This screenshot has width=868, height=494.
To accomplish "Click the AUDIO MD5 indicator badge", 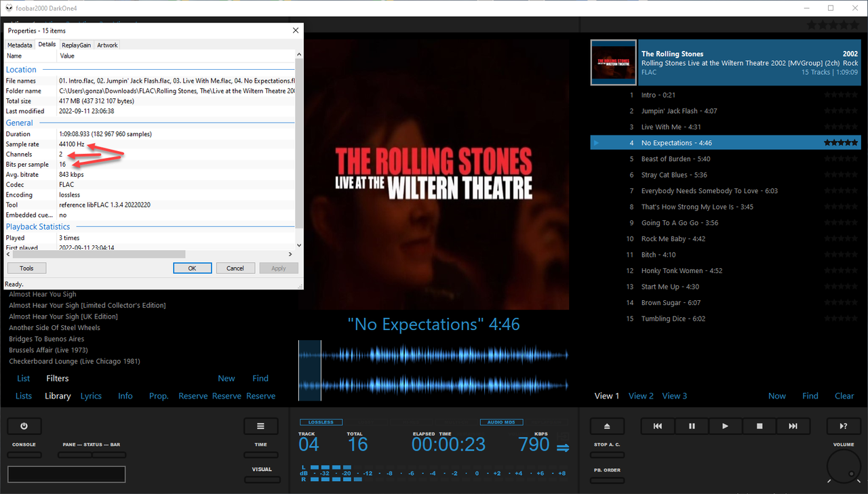I will click(x=501, y=422).
